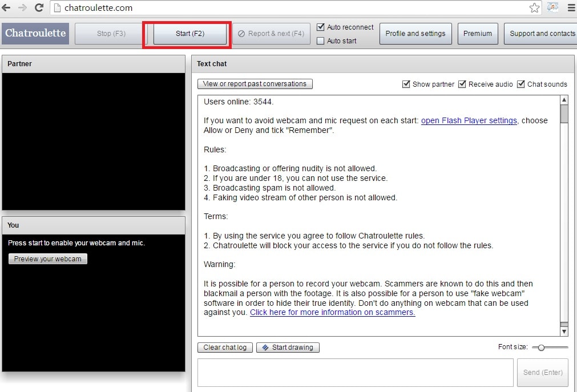Click the 'Warning:' label in the chat log
577x392 pixels.
click(219, 264)
